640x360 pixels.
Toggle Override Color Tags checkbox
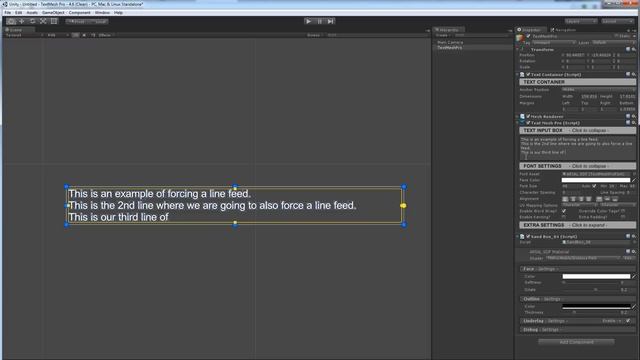[x=623, y=211]
